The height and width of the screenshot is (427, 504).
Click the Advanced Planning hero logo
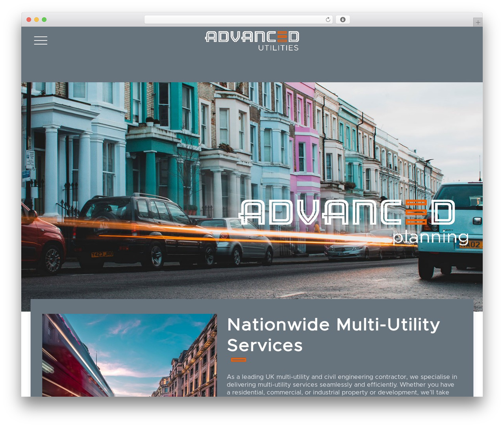pyautogui.click(x=354, y=222)
